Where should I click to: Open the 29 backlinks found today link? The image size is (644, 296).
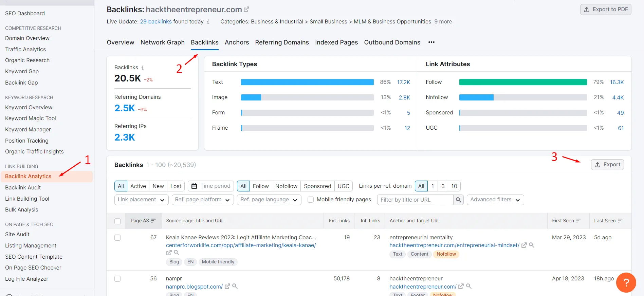[156, 22]
